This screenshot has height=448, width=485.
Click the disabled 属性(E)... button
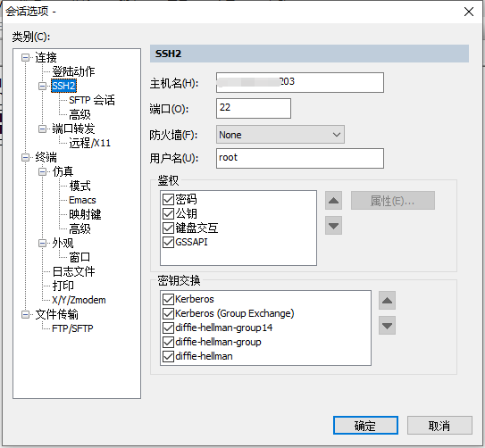pyautogui.click(x=393, y=201)
